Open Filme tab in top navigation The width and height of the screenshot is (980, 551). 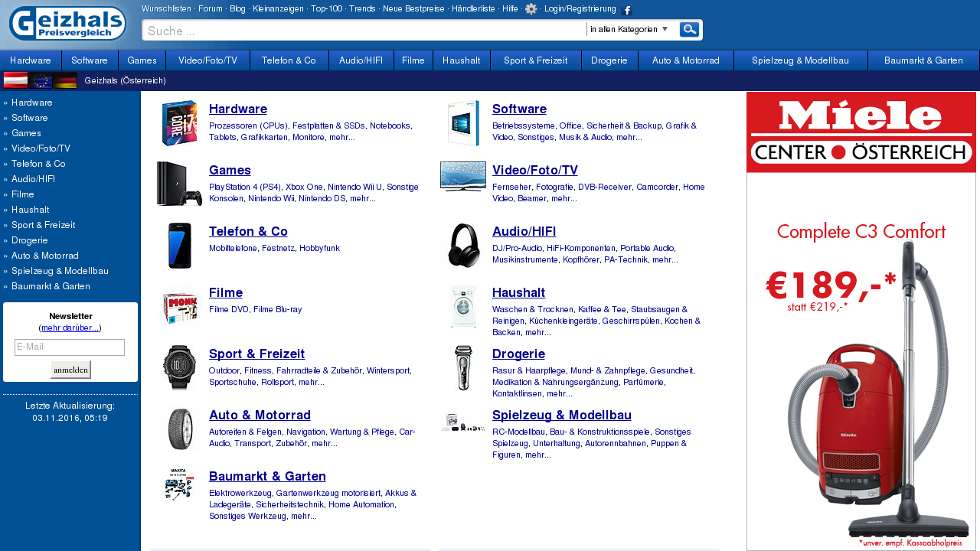point(413,60)
